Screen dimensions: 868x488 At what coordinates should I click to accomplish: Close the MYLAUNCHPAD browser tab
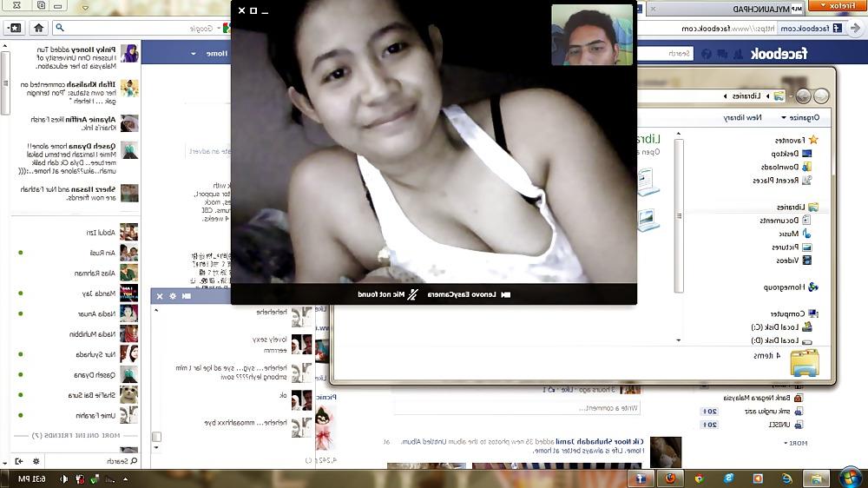click(x=653, y=9)
